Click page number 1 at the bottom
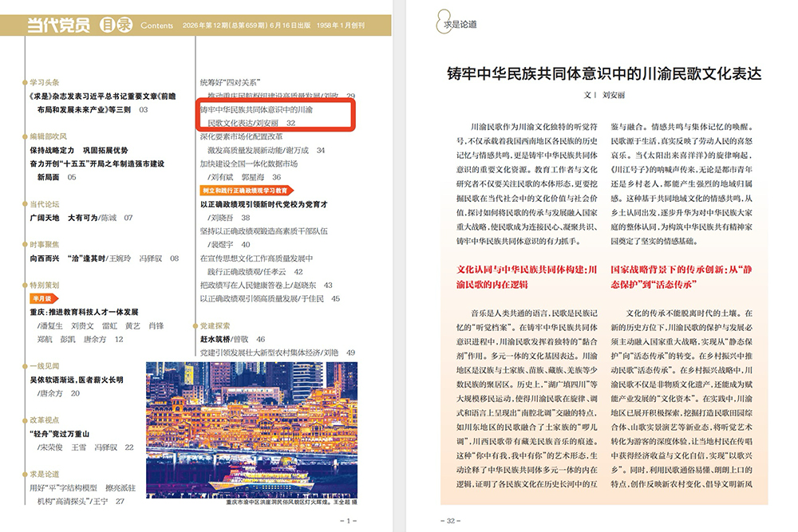798x532 pixels. (348, 521)
